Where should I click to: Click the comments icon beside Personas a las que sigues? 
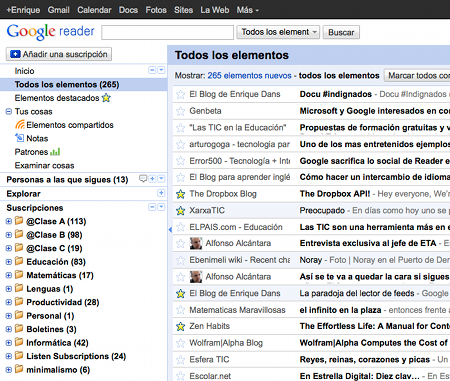143,179
